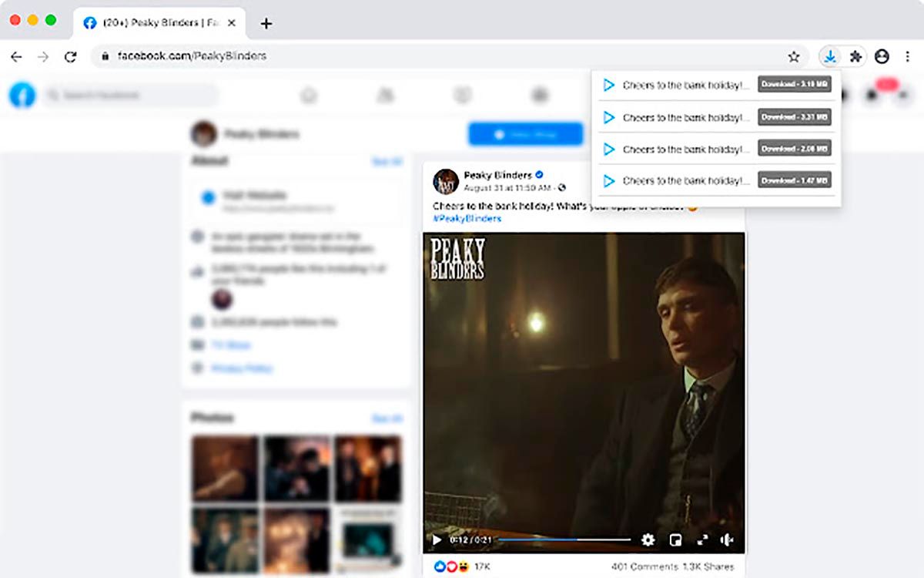
Task: Go forward with the browser arrow
Action: pyautogui.click(x=43, y=56)
